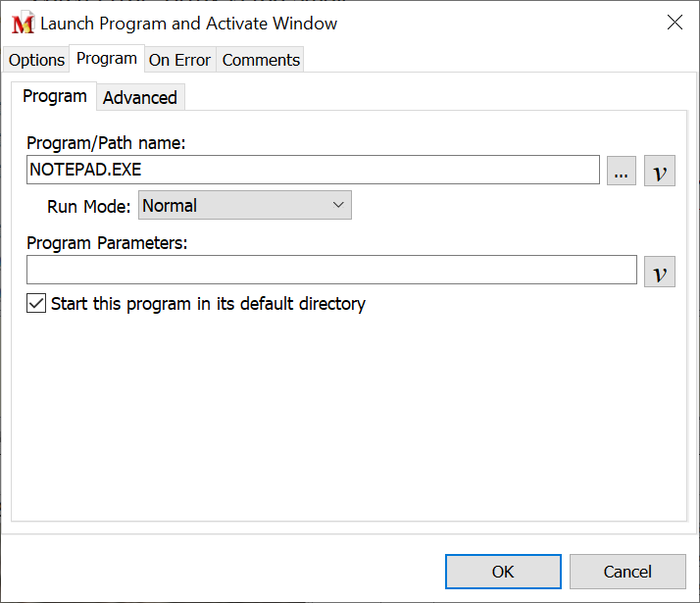The image size is (700, 603).
Task: Click the Macro Express icon in title bar
Action: pyautogui.click(x=23, y=24)
